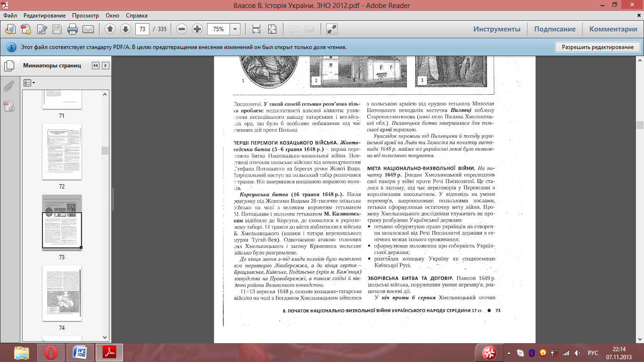Click the fit width scrolling icon
644x362 pixels.
(x=256, y=29)
